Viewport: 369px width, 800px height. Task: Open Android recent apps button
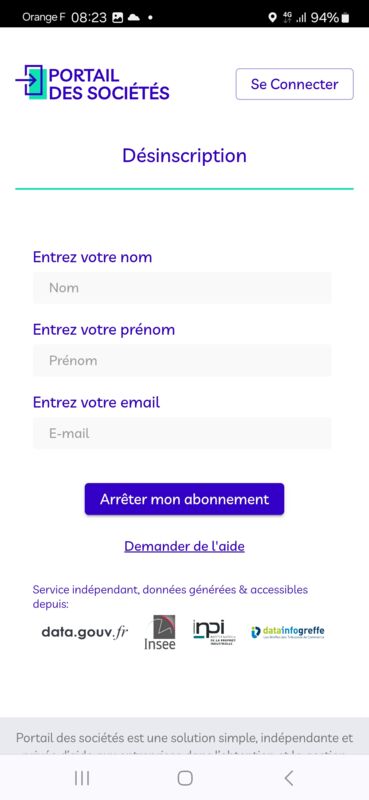[82, 778]
